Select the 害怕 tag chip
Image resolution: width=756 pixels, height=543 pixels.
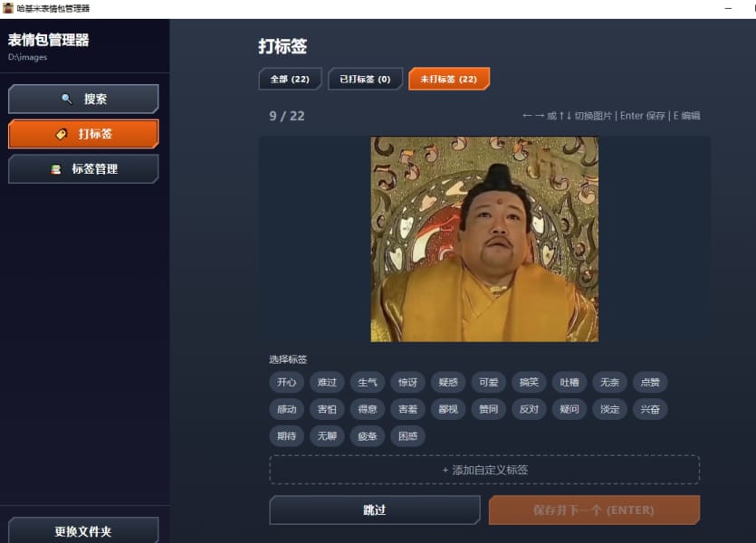coord(327,409)
